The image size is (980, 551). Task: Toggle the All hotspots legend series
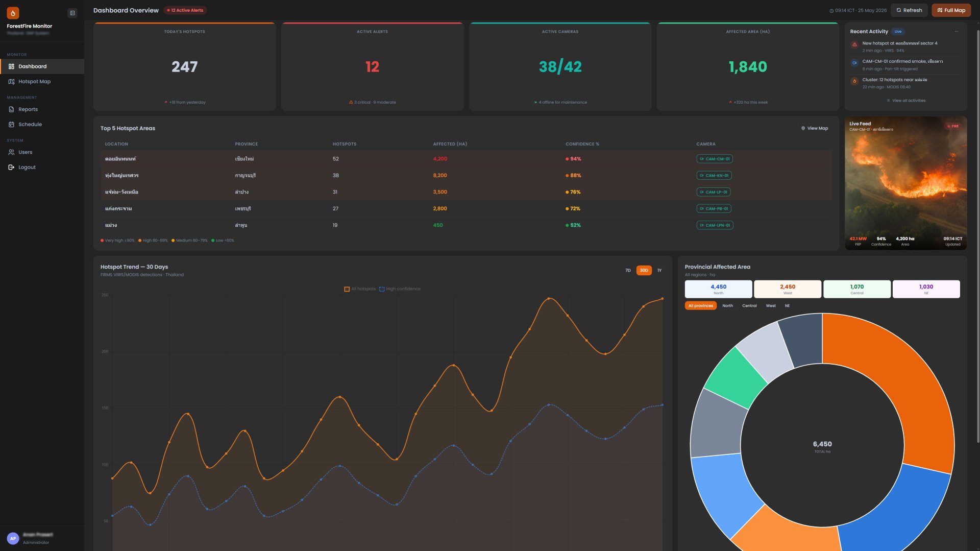click(x=360, y=289)
